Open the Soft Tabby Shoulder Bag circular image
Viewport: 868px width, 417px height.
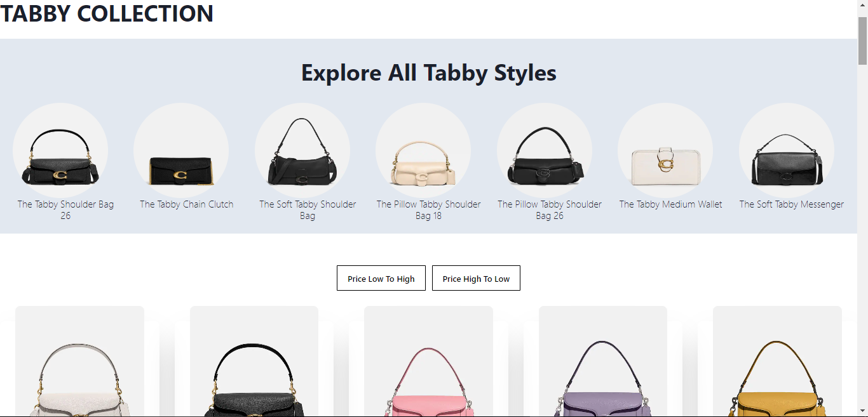pos(302,150)
